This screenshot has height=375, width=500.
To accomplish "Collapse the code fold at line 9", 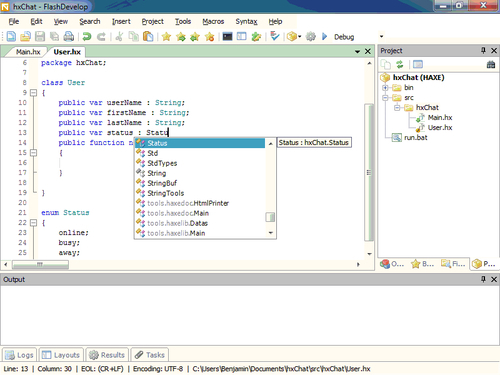I will 33,93.
